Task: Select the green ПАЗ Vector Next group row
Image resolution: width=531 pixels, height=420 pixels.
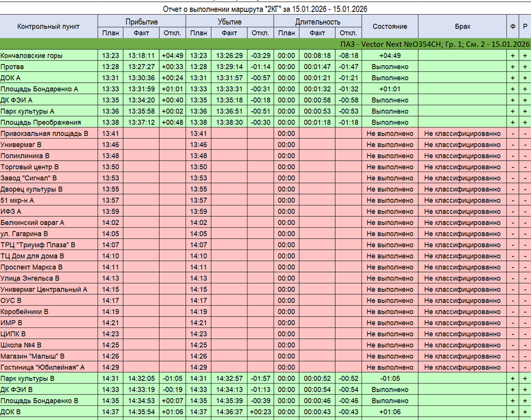Action: [x=265, y=44]
